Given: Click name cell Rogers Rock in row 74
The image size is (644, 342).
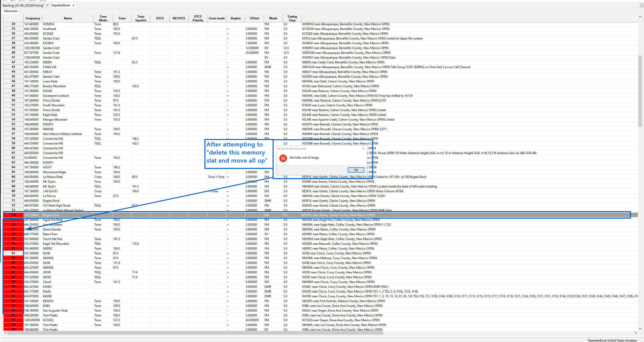Looking at the screenshot, I should pos(68,215).
